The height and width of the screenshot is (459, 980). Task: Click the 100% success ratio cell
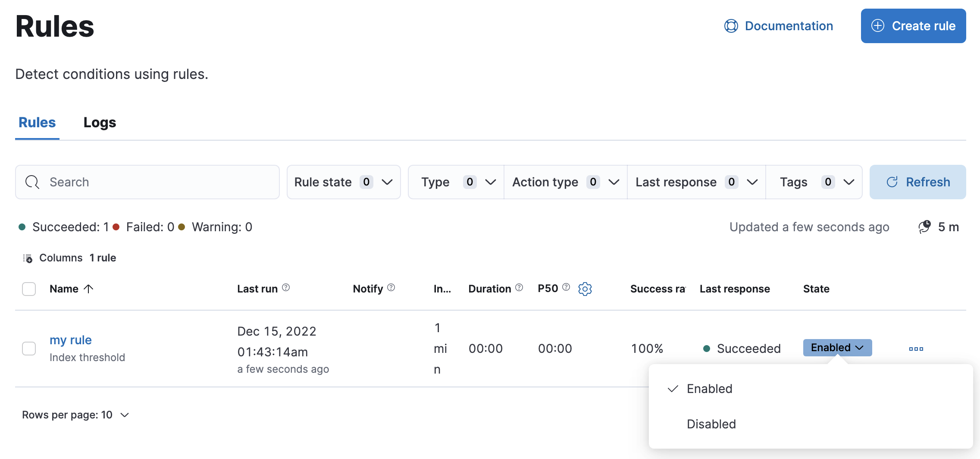point(647,349)
